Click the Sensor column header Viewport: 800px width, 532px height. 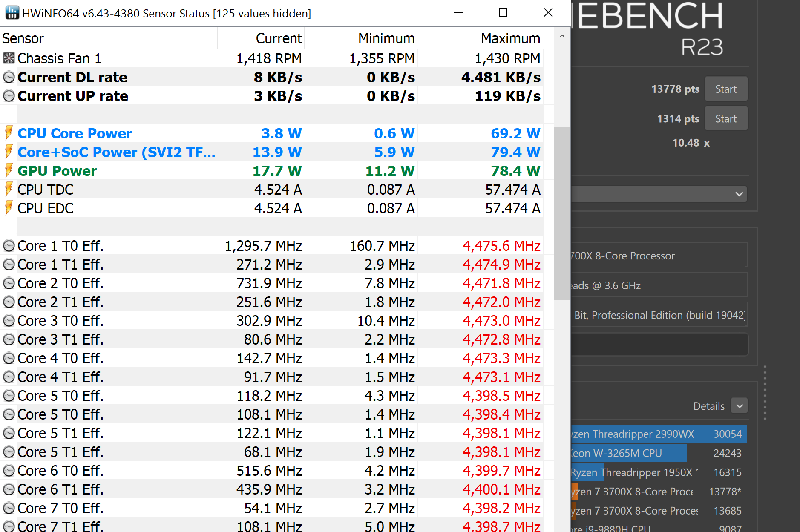[109, 38]
